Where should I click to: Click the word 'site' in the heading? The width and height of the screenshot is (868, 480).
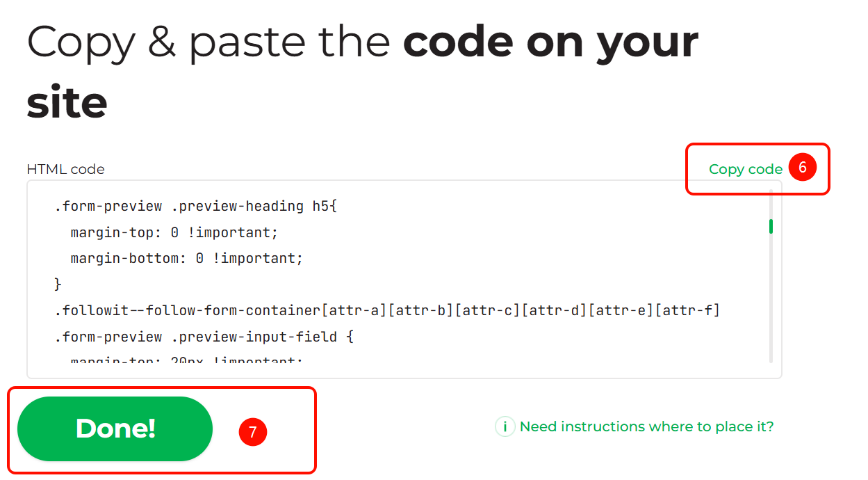67,103
